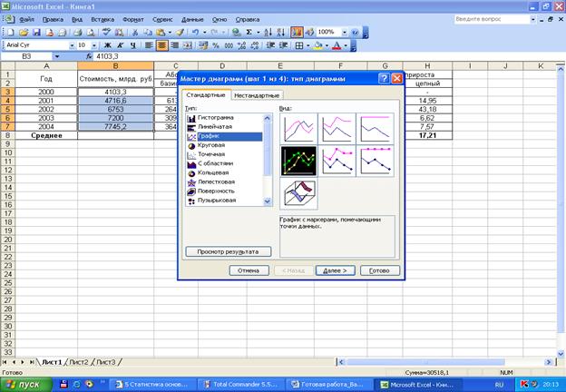Switch to the Нестандартные tab

257,95
